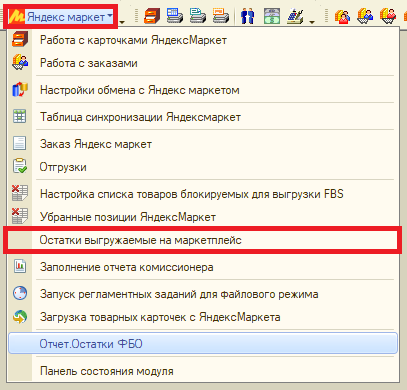407x390 pixels.
Task: Click the globe arrows icon beside Загрузка товарных карточек
Action: 20,317
